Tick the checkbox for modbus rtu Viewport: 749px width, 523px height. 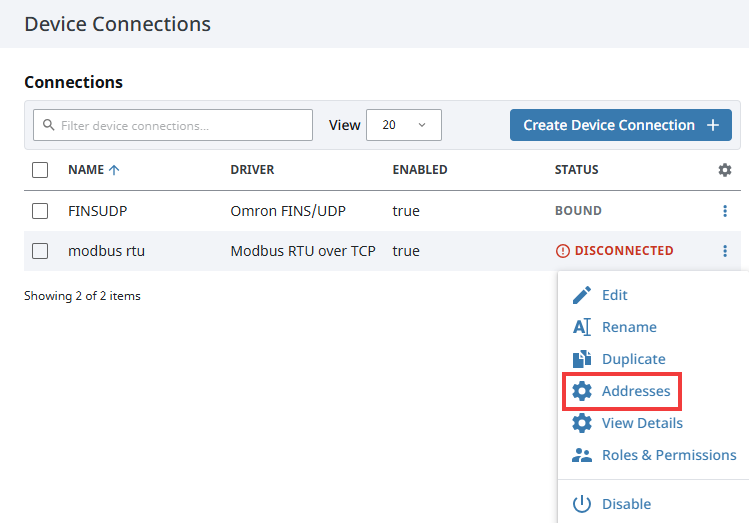tap(40, 251)
